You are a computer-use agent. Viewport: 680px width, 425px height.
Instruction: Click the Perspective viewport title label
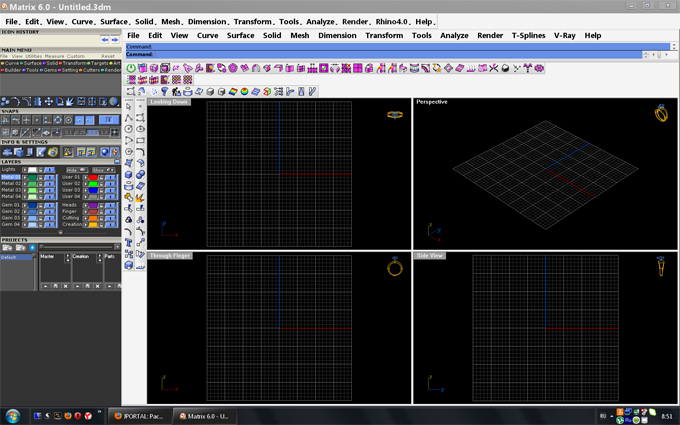coord(432,102)
